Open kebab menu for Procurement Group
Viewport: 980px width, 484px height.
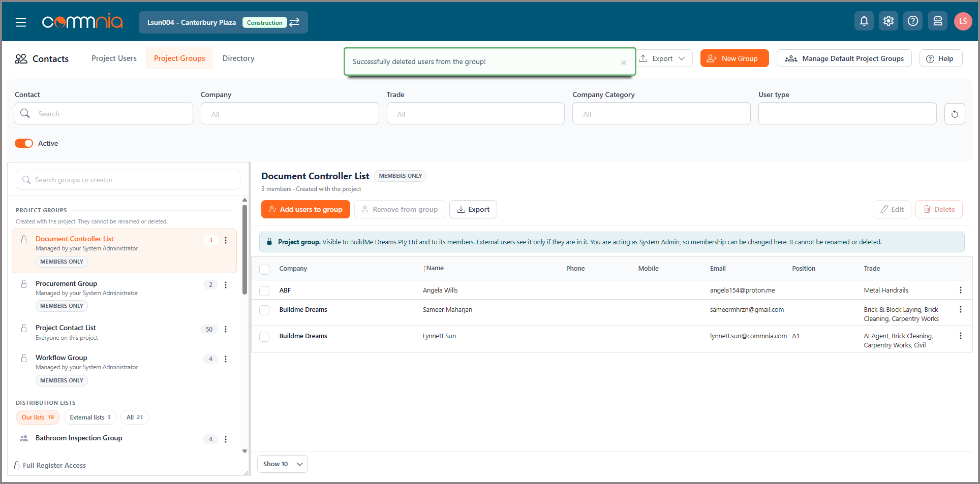click(x=226, y=285)
